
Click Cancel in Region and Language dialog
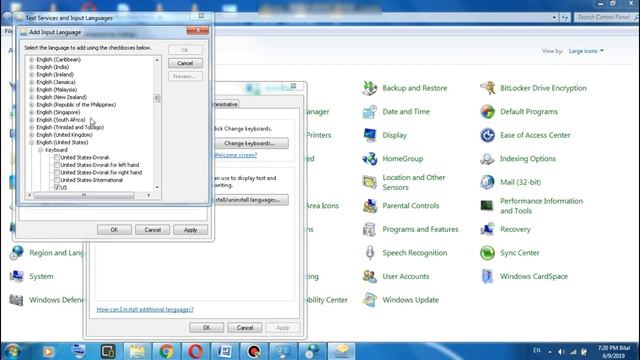[244, 328]
